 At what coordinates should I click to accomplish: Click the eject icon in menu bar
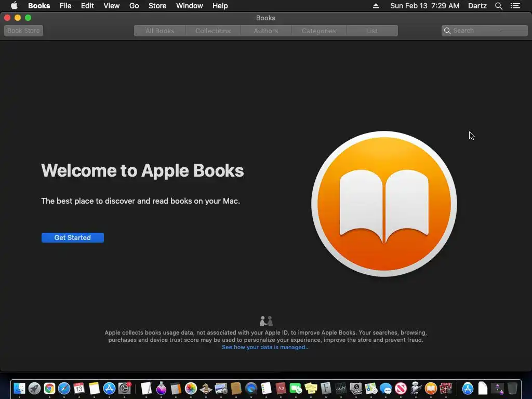376,6
